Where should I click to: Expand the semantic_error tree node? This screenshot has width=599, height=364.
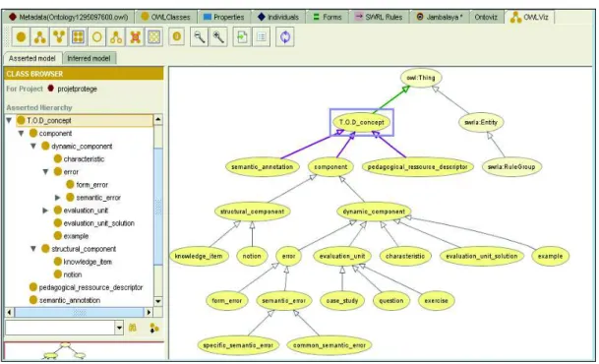pos(58,198)
